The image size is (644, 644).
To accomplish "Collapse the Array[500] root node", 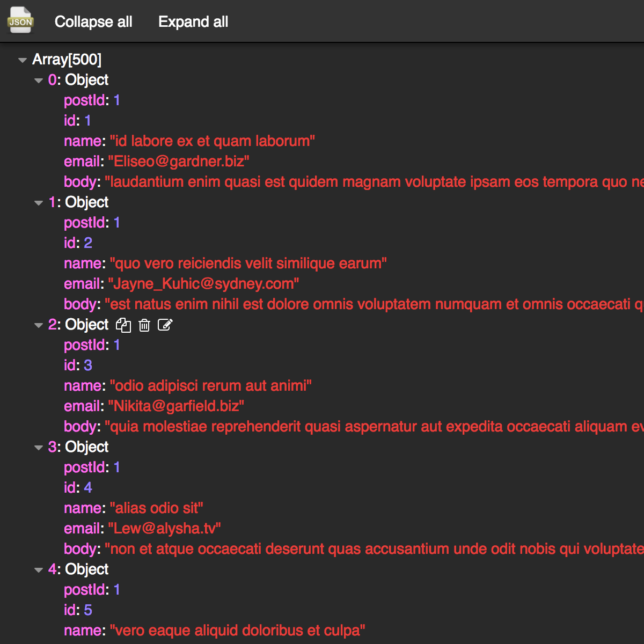I will [x=23, y=60].
